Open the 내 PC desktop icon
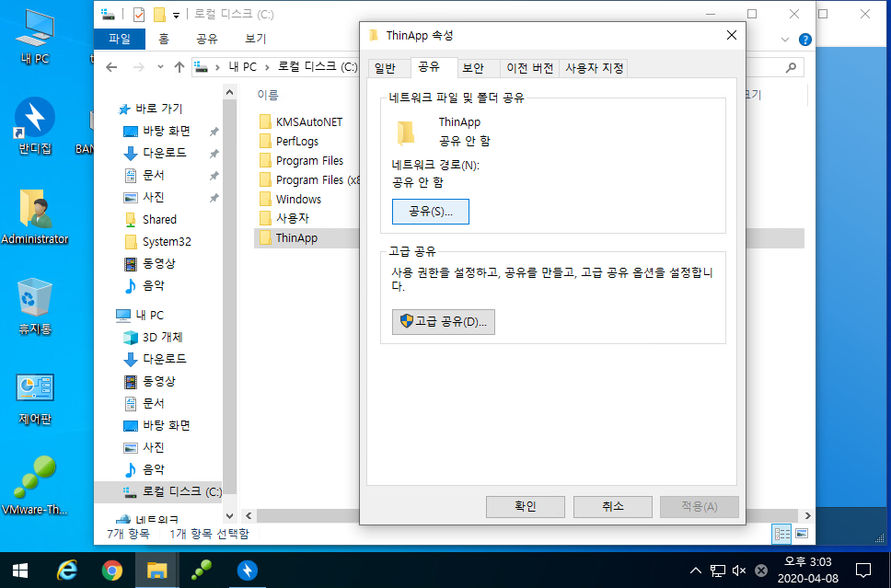This screenshot has width=891, height=588. pyautogui.click(x=35, y=37)
